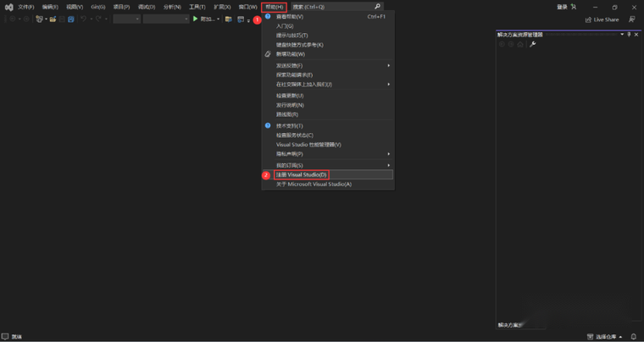This screenshot has height=342, width=644.
Task: Select 发行说明(N) menu item
Action: [x=328, y=105]
